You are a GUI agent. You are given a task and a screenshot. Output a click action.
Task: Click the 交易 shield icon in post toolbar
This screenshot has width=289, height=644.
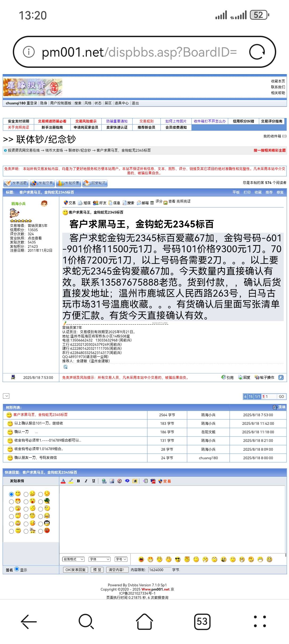point(70,203)
